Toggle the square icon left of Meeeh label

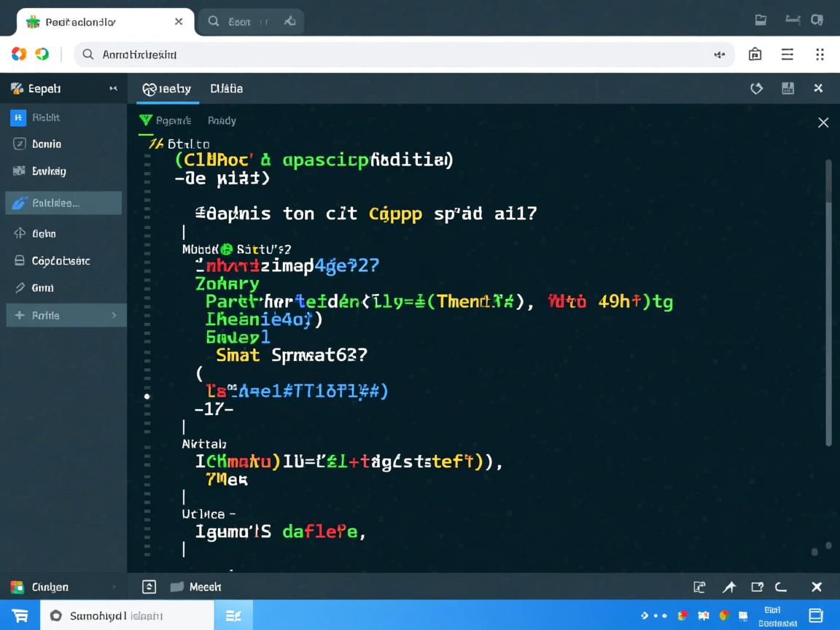(x=149, y=587)
